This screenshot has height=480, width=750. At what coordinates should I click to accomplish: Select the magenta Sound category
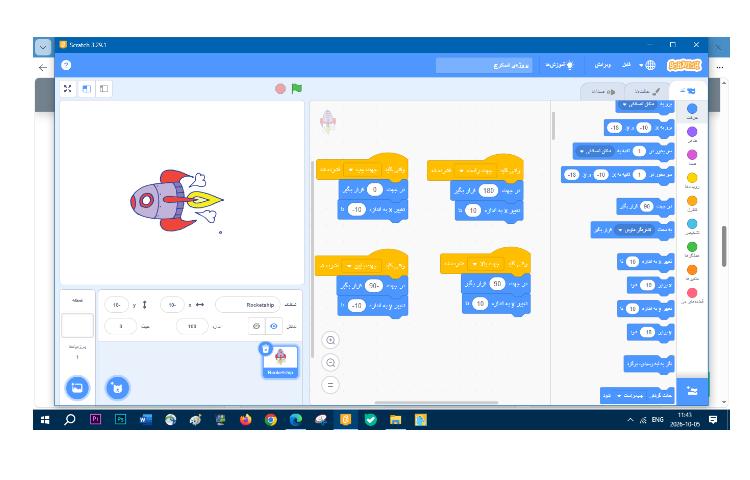pos(692,157)
